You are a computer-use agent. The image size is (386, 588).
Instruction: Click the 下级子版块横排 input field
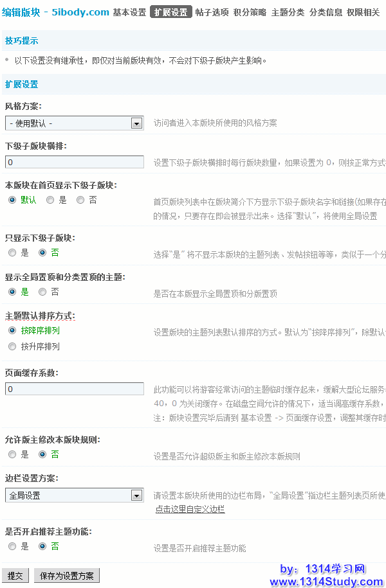[74, 163]
